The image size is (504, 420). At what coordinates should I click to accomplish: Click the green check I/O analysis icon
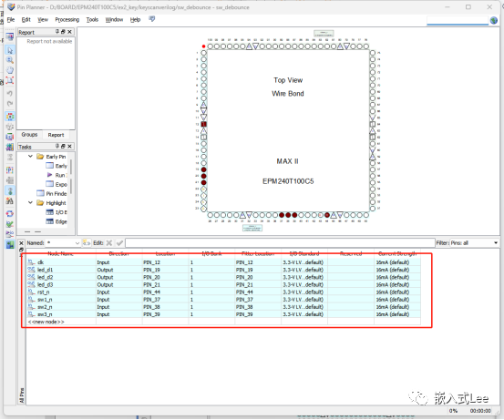[x=10, y=224]
